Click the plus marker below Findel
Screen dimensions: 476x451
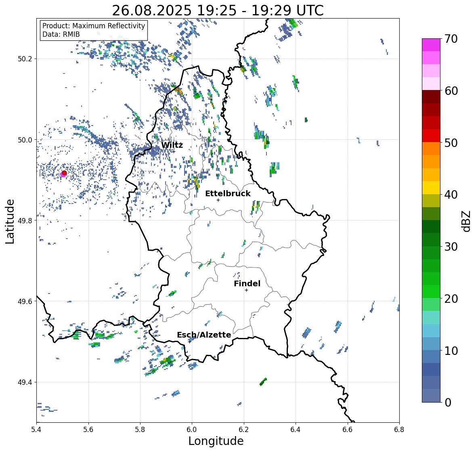(247, 290)
